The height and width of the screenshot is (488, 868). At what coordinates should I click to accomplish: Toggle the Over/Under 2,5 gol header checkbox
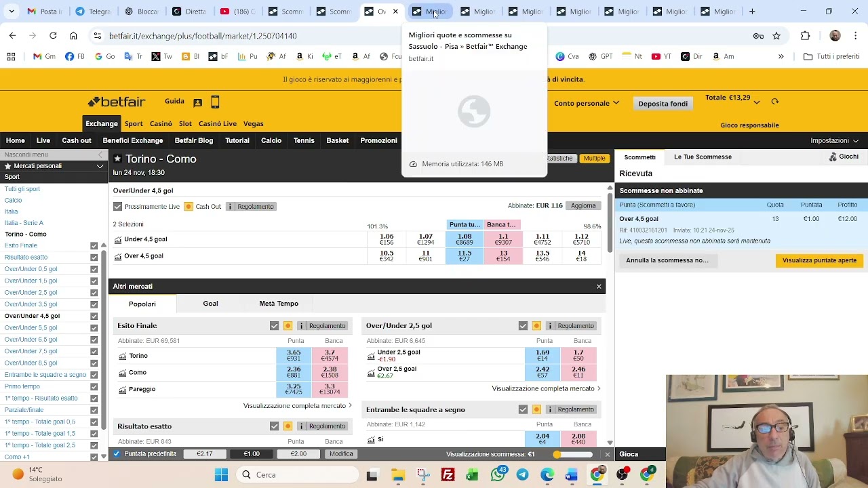pyautogui.click(x=523, y=326)
